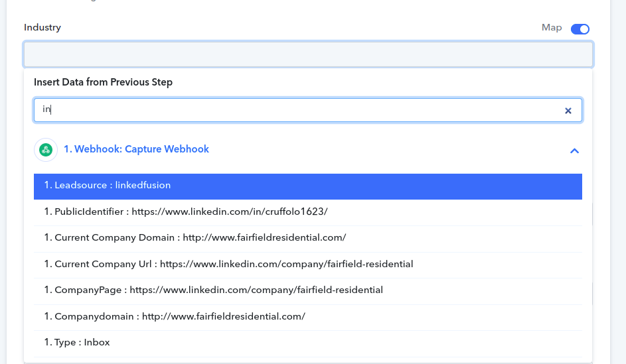
Task: Click the linkedin.com/company/fairfield-residential URL in Current Company Url
Action: coord(286,264)
